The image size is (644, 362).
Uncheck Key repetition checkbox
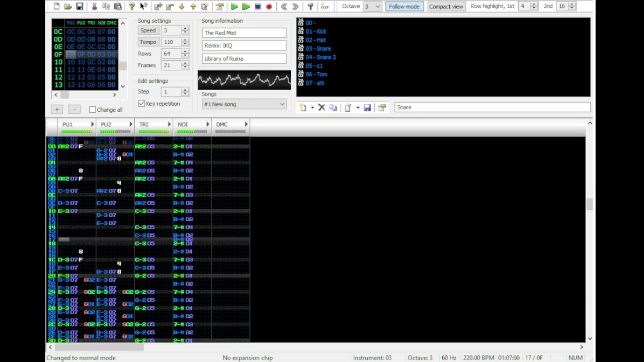142,104
